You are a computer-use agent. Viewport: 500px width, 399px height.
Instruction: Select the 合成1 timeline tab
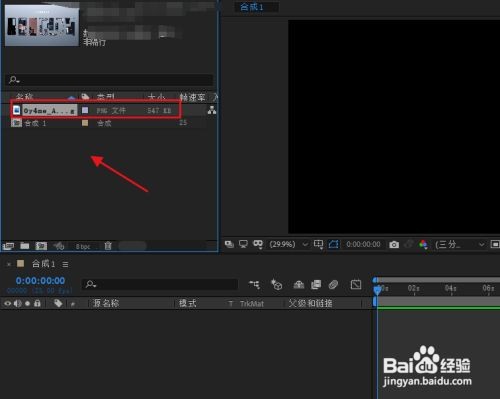[43, 264]
